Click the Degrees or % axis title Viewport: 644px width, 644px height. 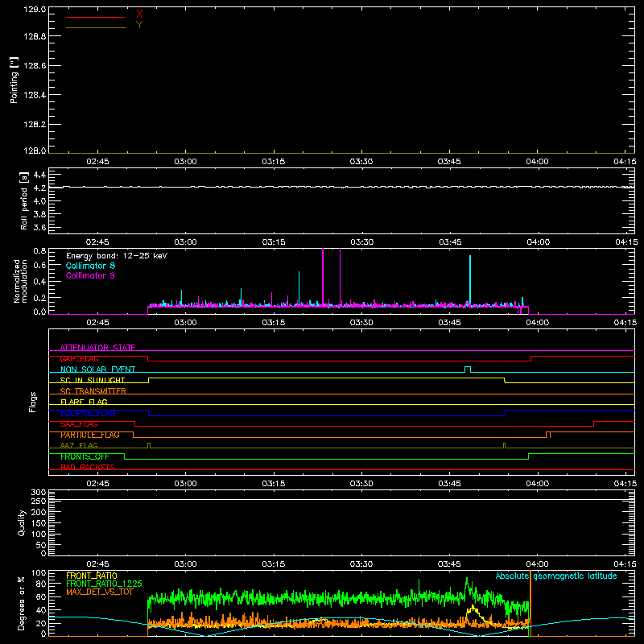point(22,603)
